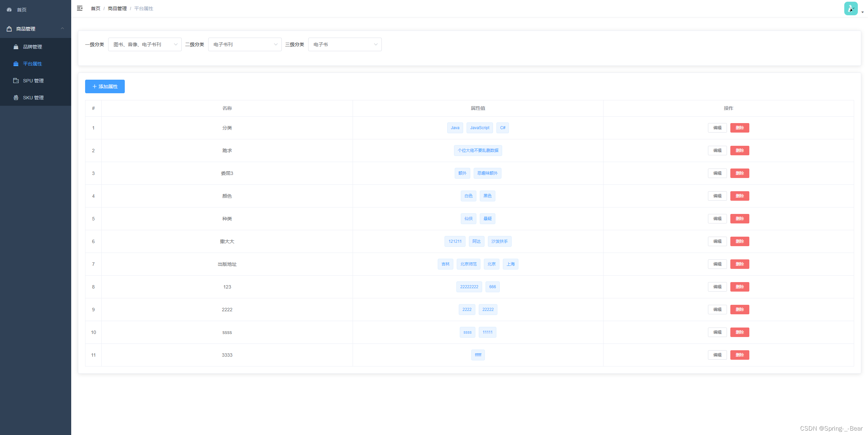
Task: Open the 三级分类 dropdown showing 电子书
Action: coord(344,44)
